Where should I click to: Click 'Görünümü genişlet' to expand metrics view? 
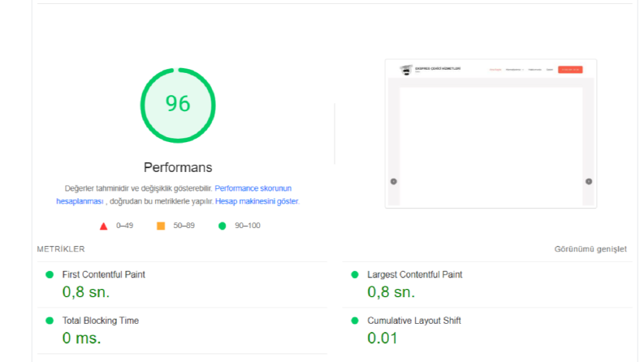[x=590, y=249]
